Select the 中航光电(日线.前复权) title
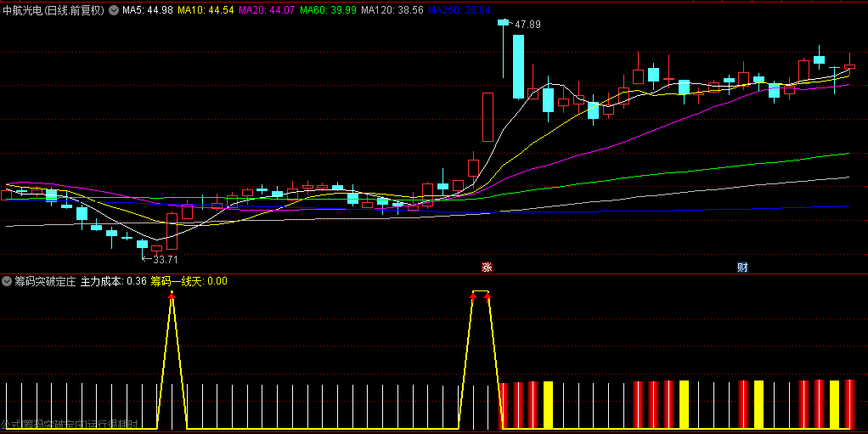 (54, 10)
